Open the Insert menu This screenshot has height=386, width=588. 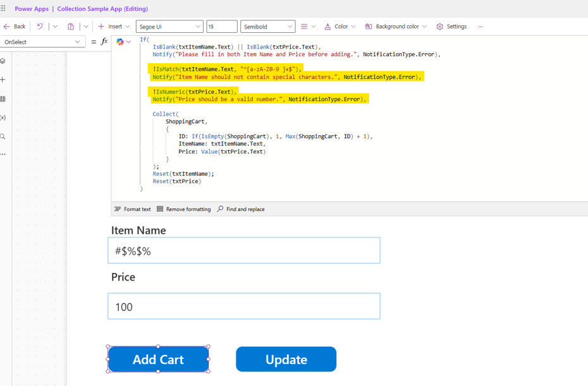coord(114,26)
